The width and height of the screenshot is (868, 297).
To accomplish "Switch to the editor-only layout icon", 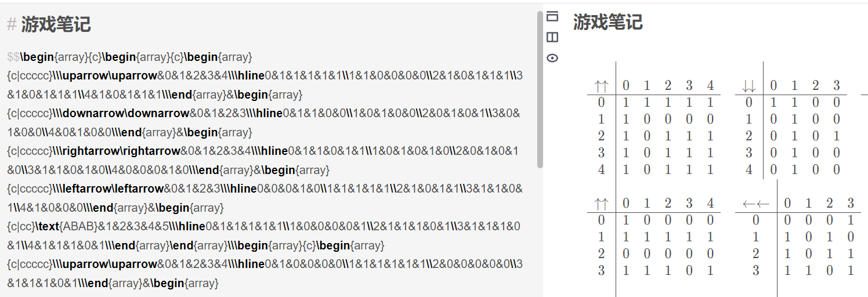I will click(552, 16).
